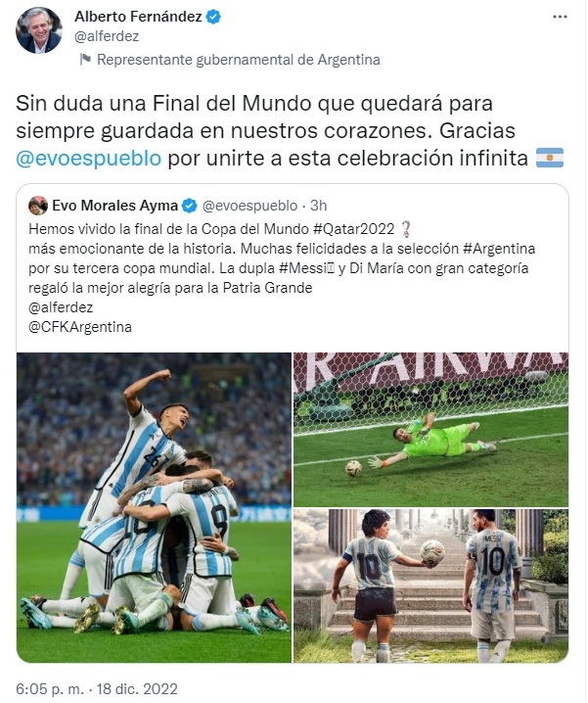The height and width of the screenshot is (703, 588).
Task: Click the Evo Morales Ayma quoted author name
Action: click(x=115, y=206)
